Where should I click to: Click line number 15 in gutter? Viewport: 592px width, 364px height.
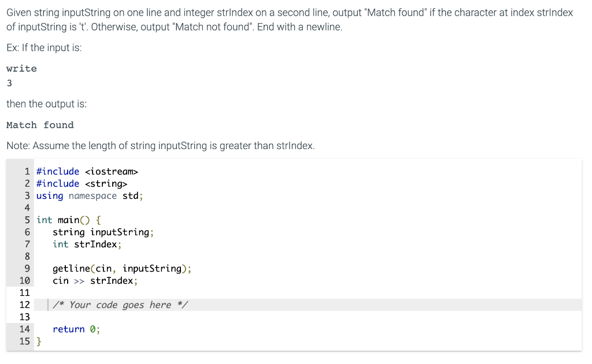coord(24,341)
